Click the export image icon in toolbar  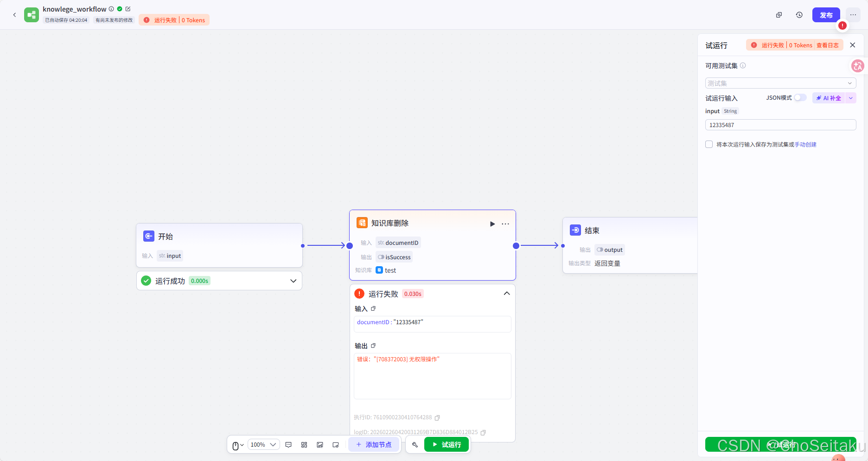320,445
